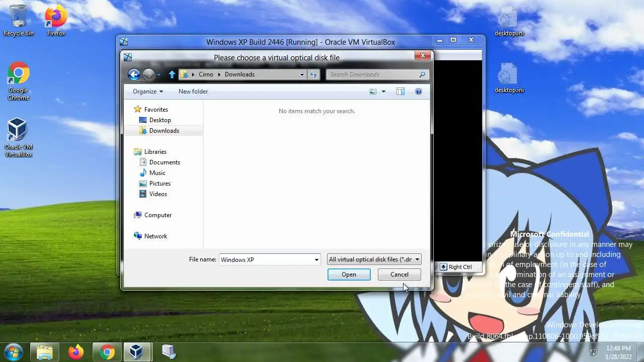Select Downloads in the navigation pane
Image resolution: width=644 pixels, height=362 pixels.
[164, 131]
